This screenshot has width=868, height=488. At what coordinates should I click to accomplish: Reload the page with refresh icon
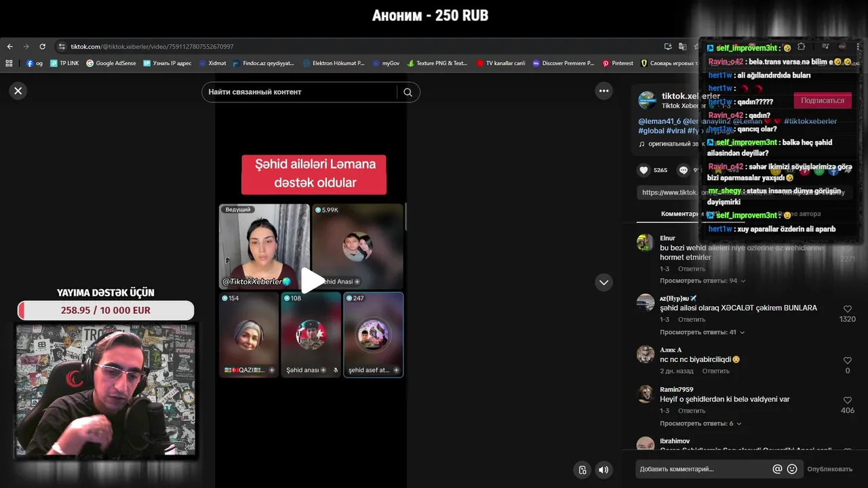coord(42,47)
